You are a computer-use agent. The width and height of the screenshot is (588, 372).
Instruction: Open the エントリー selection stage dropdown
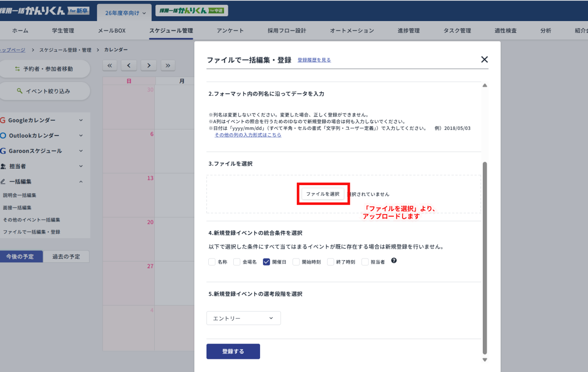pyautogui.click(x=243, y=318)
